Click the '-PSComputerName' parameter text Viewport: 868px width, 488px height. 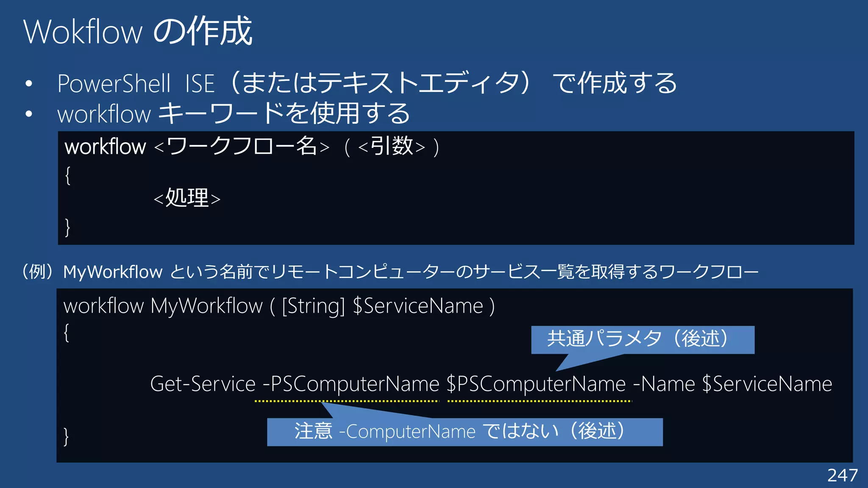[351, 384]
